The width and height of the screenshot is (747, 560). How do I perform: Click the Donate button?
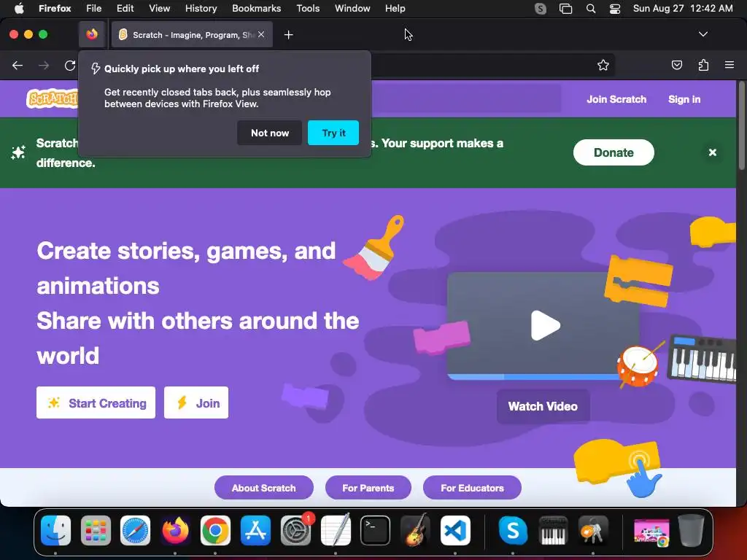614,152
